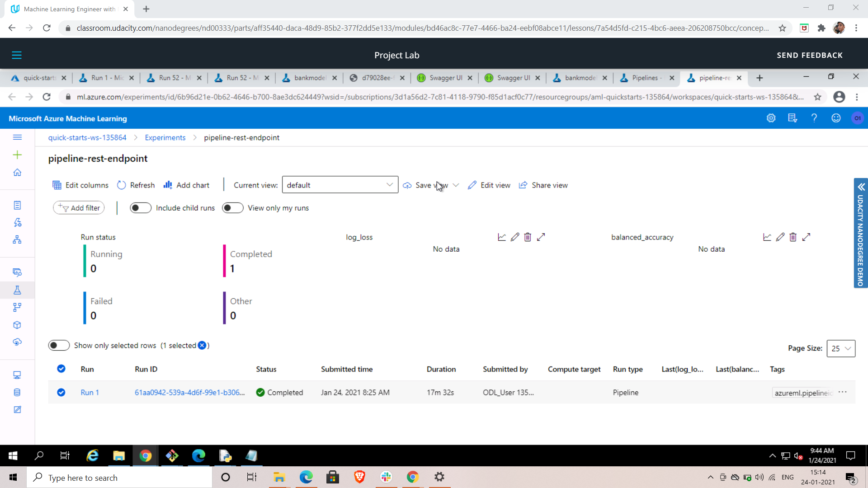This screenshot has height=488, width=868.
Task: Expand the Save view chevron arrow
Action: (x=456, y=185)
